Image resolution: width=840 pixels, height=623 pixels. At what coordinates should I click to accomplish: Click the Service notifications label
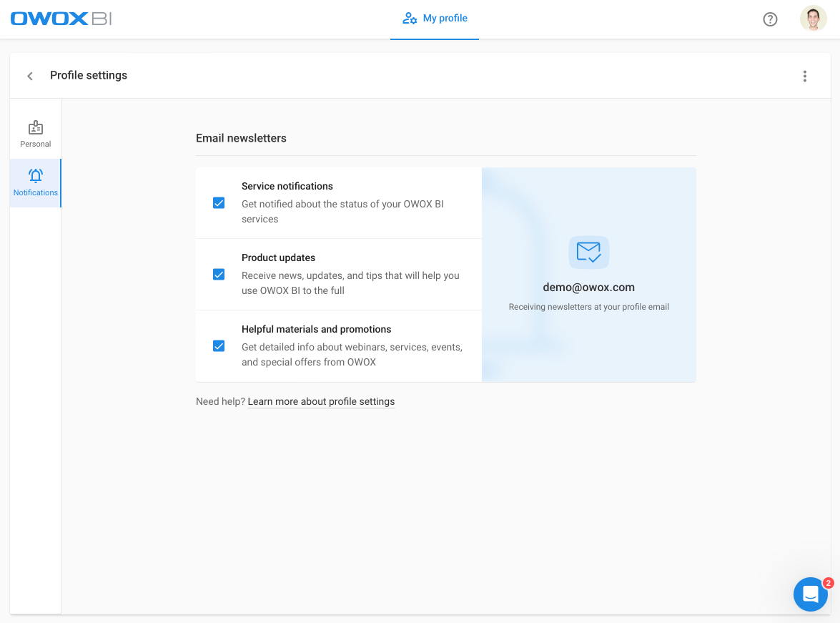point(287,186)
